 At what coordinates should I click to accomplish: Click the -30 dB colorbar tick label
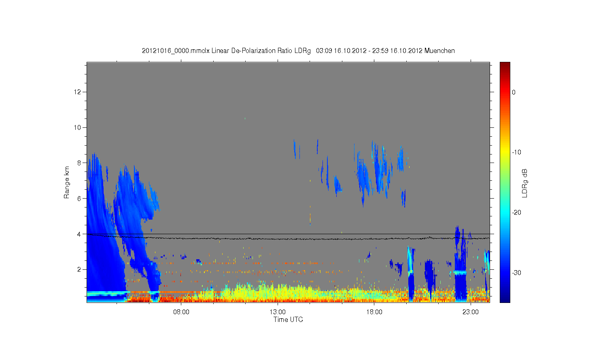[516, 273]
